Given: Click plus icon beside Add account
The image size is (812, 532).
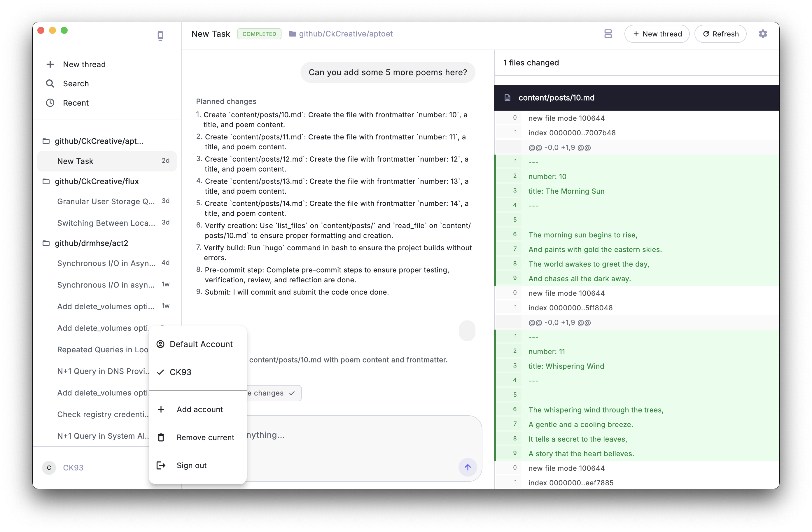Looking at the screenshot, I should pos(161,409).
